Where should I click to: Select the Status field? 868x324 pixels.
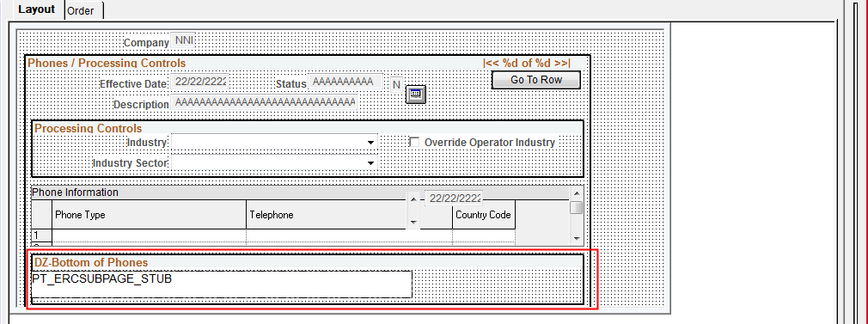(x=345, y=82)
